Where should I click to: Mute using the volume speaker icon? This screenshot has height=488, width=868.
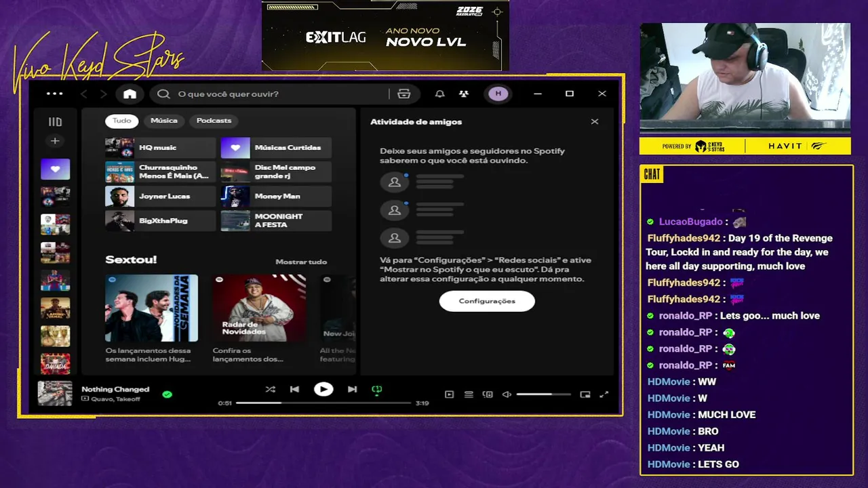coord(507,394)
